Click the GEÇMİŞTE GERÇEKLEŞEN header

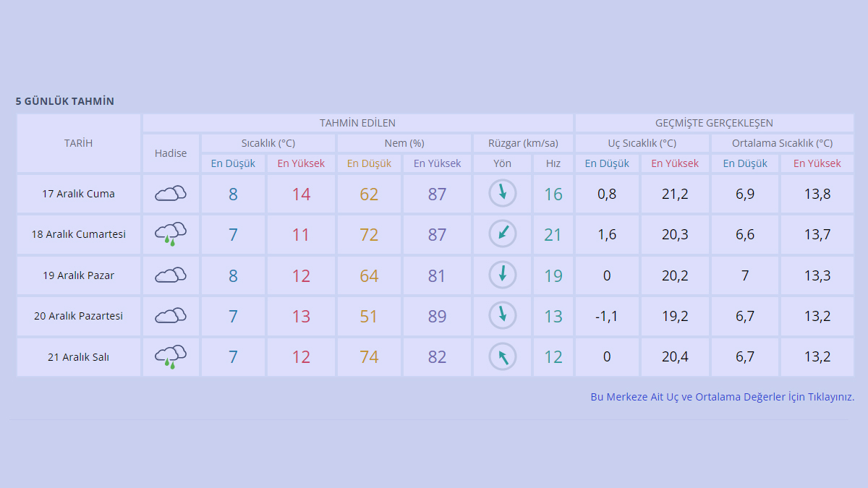(714, 123)
